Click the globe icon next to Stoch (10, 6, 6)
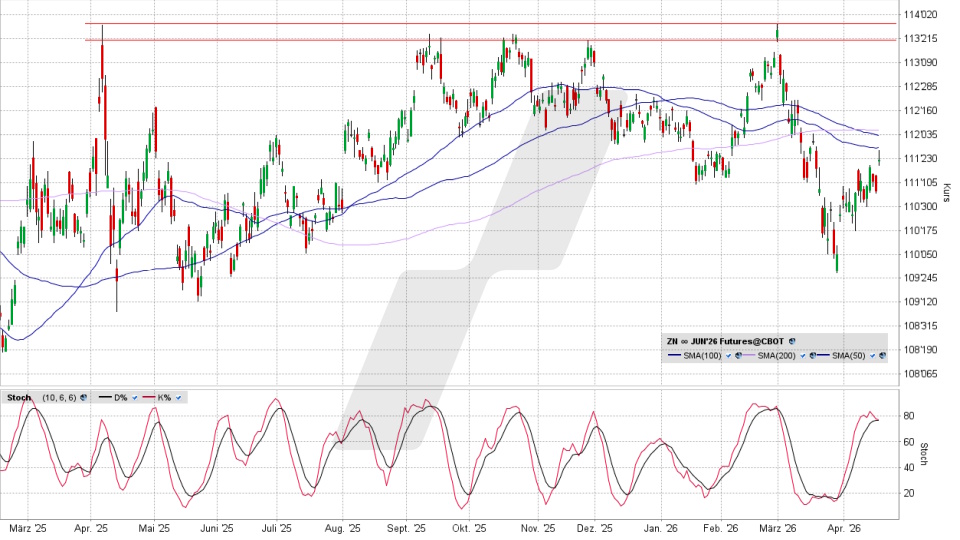Screen dimensions: 960x540 point(82,398)
